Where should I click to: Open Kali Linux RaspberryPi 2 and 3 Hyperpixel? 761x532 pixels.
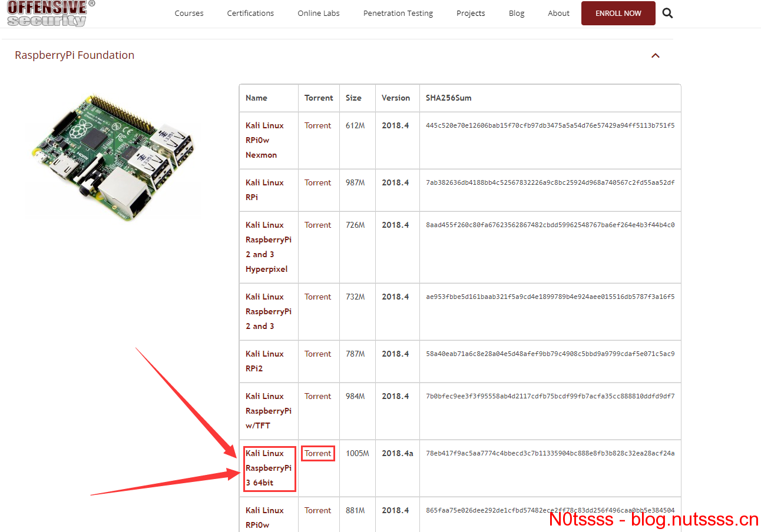[x=269, y=247]
